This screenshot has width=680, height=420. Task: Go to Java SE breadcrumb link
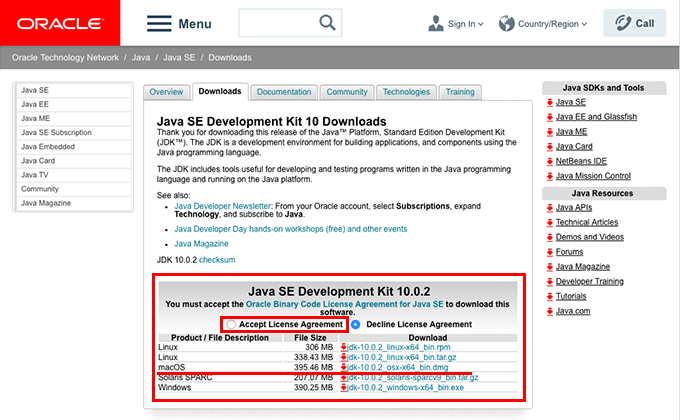(179, 58)
